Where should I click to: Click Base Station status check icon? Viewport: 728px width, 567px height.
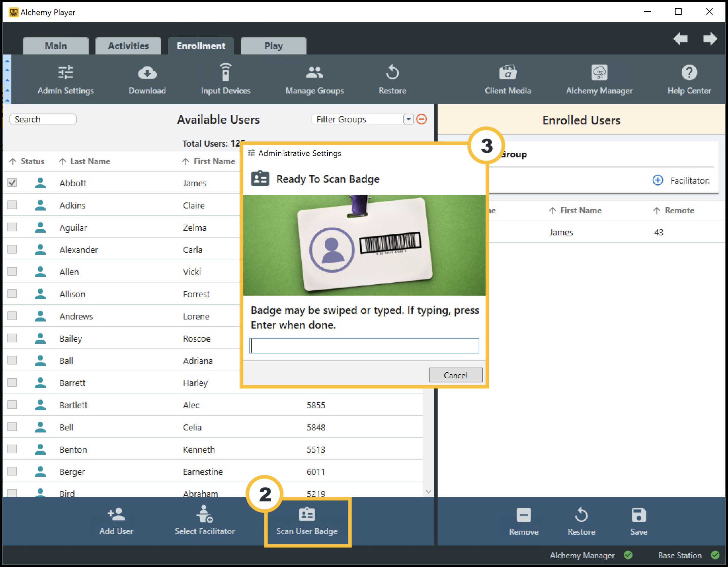(x=715, y=555)
